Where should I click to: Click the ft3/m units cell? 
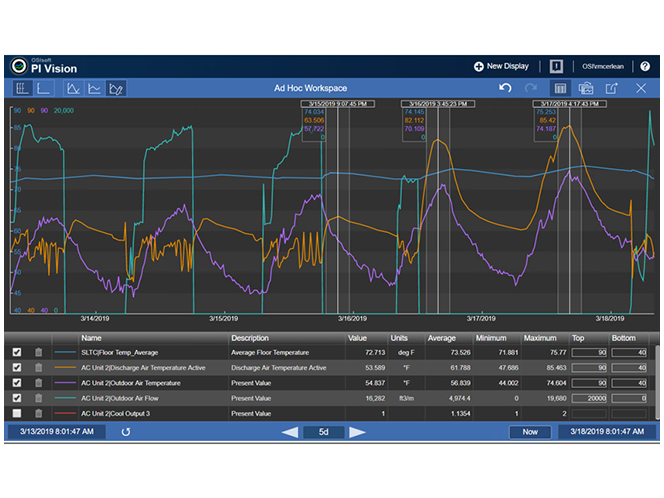pos(407,398)
